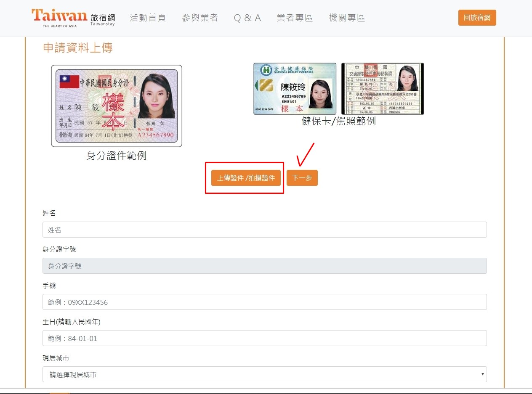Click the health insurance card sample image
Screen dimensions: 532x394
point(295,89)
